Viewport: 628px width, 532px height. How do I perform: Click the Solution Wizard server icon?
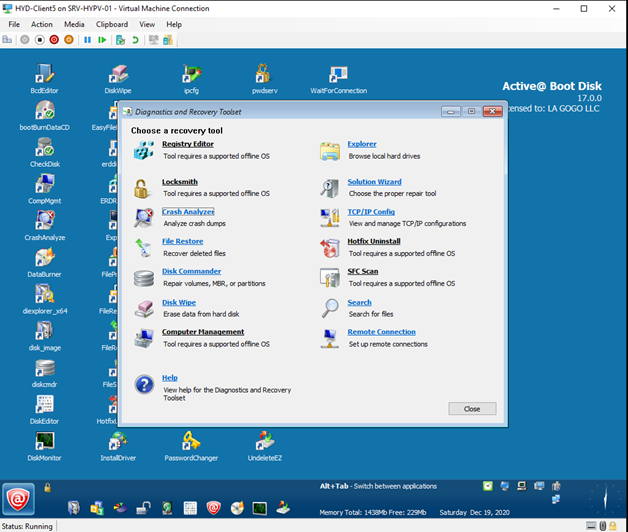point(330,188)
